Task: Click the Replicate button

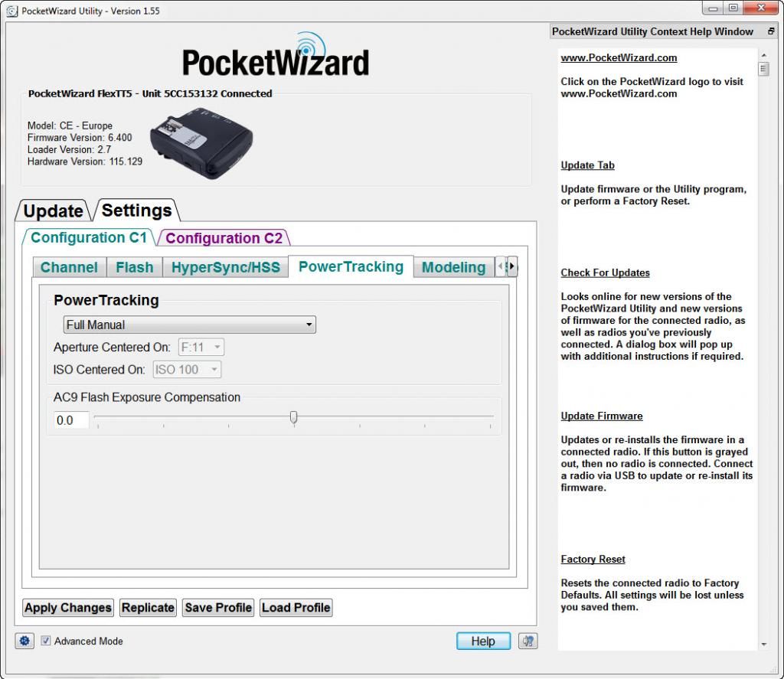Action: 148,608
